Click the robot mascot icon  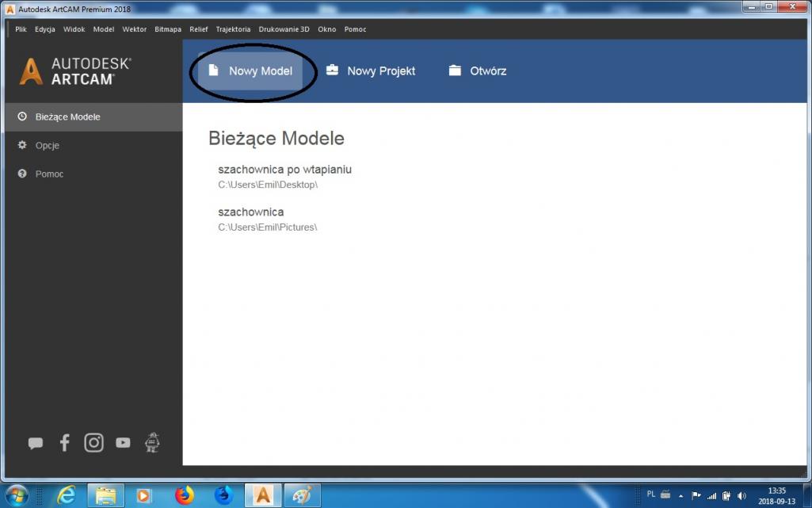(x=152, y=443)
